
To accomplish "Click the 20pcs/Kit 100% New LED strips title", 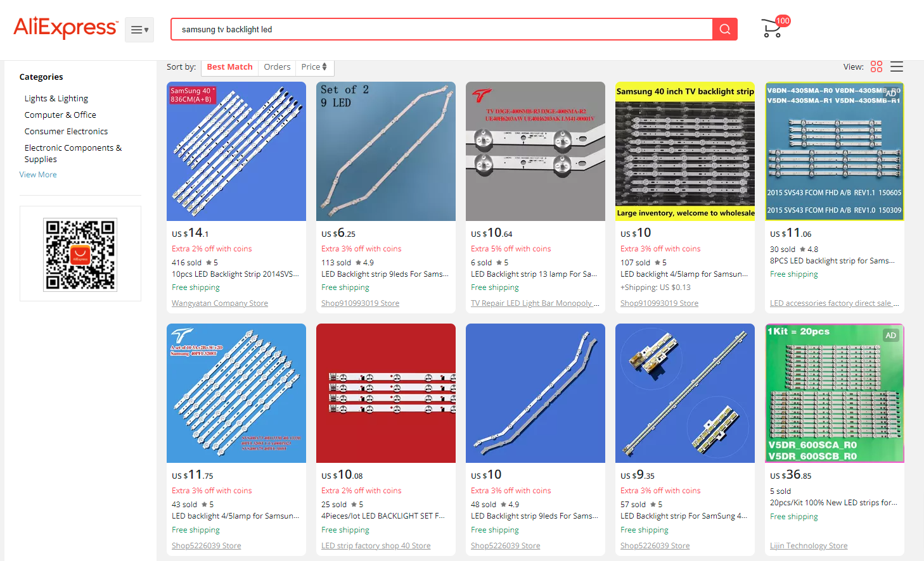I will (x=833, y=503).
